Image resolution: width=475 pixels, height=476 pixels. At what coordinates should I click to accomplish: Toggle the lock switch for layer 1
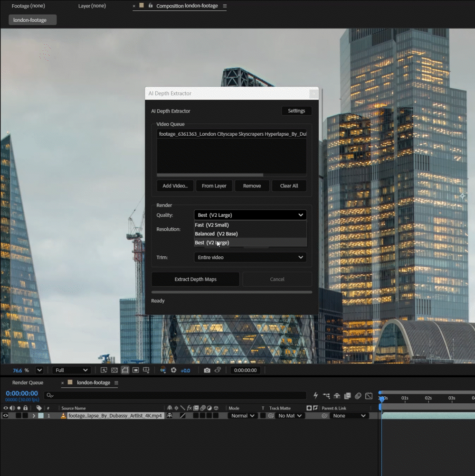pos(26,416)
